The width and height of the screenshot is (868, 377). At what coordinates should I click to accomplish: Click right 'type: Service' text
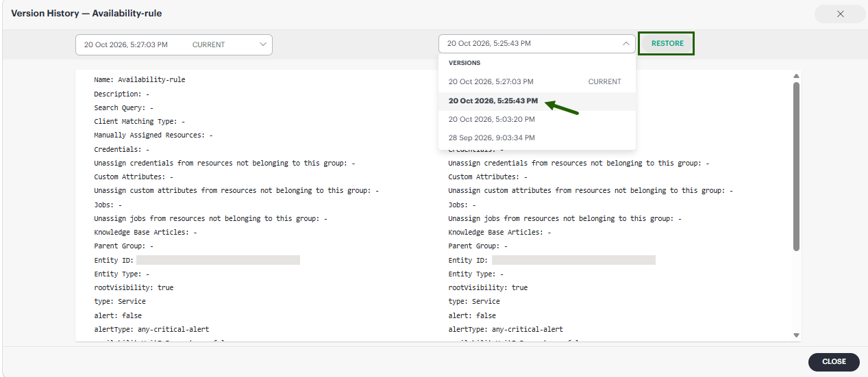[x=474, y=301]
